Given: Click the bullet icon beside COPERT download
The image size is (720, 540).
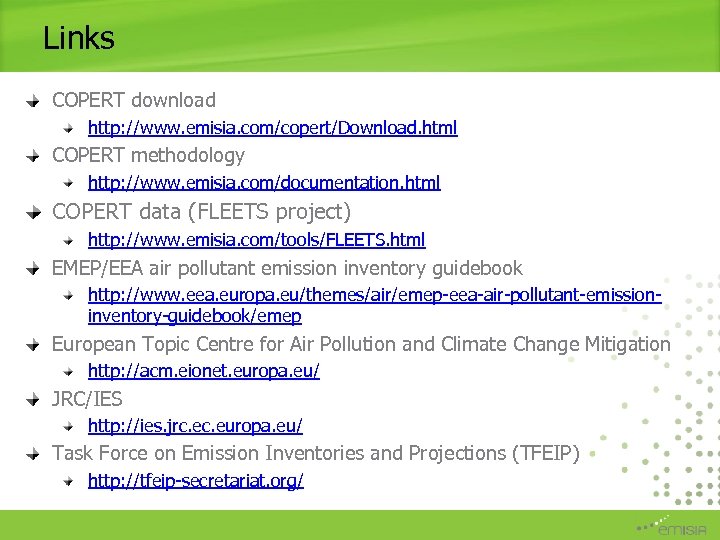Looking at the screenshot, I should [33, 100].
